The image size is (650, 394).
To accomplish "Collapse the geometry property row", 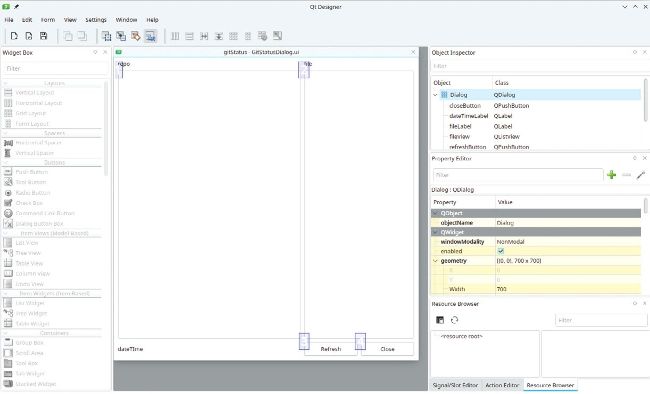I will (435, 261).
